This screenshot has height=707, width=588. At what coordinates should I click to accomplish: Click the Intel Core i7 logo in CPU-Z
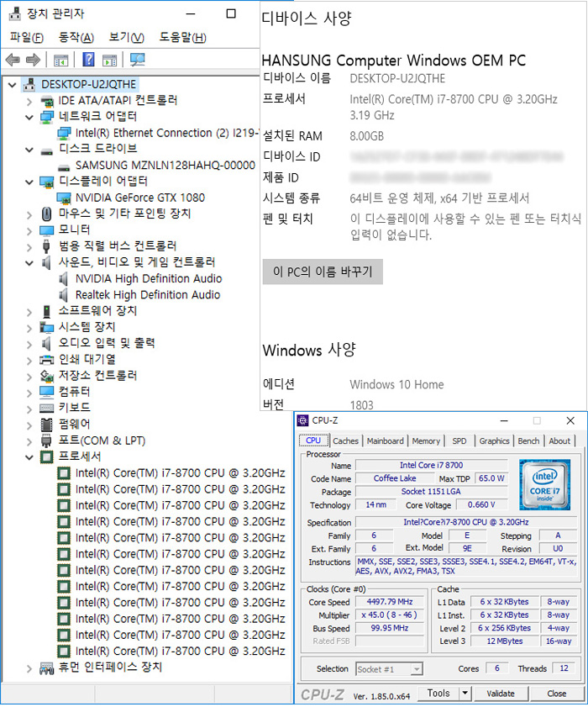click(544, 484)
